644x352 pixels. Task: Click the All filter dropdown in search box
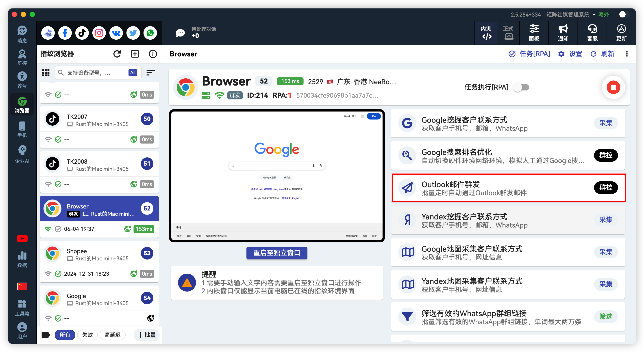click(x=133, y=73)
